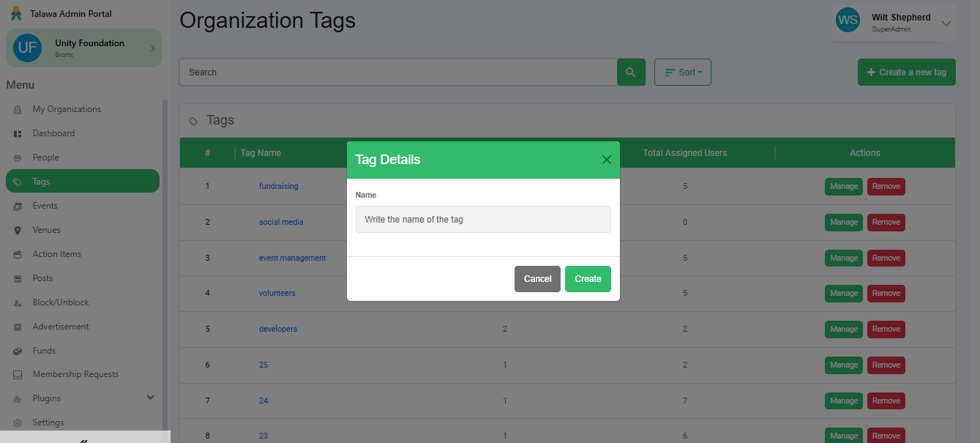Image resolution: width=980 pixels, height=443 pixels.
Task: Remove the social media tag
Action: tap(886, 222)
